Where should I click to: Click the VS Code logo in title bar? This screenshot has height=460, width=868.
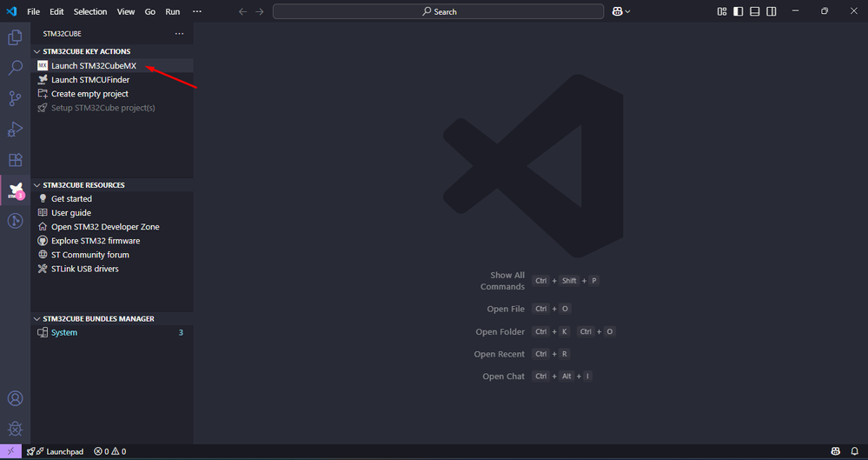click(x=11, y=11)
